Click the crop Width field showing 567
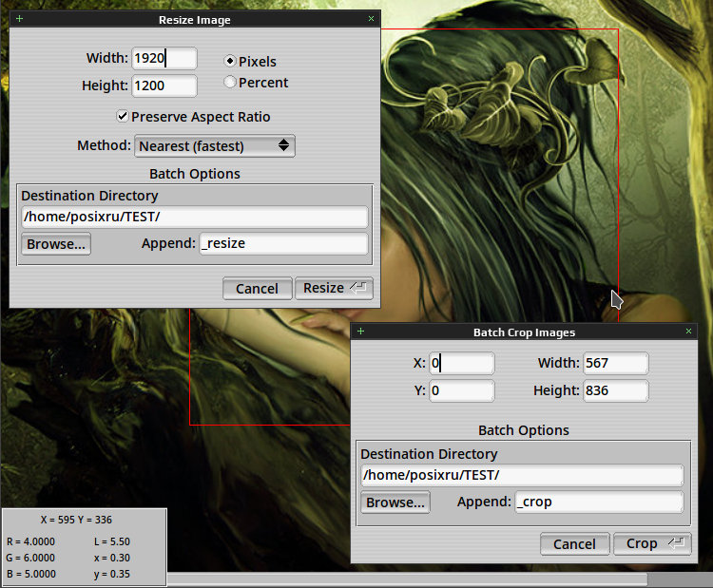The image size is (713, 588). [x=616, y=363]
